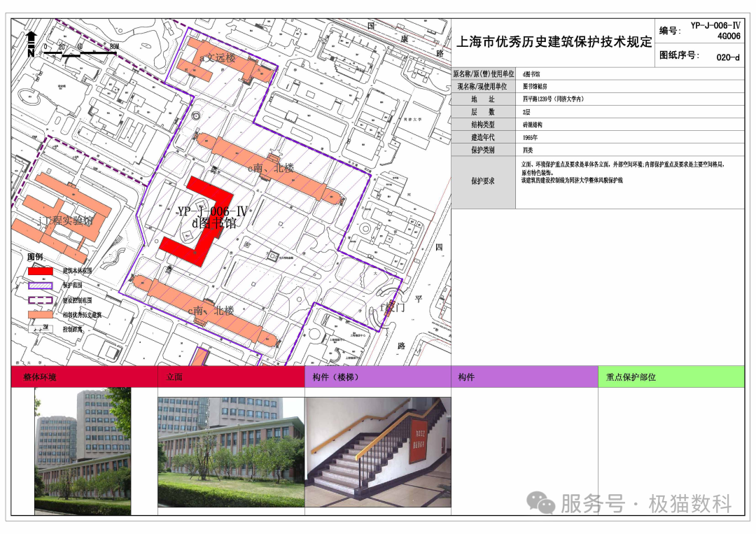
Task: Click the 保护要求 description paragraph
Action: 622,172
